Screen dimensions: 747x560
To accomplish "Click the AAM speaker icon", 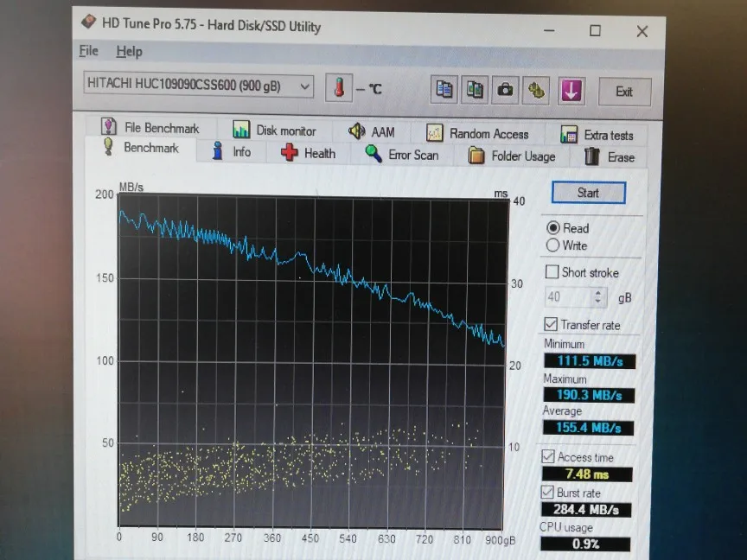I will tap(357, 131).
